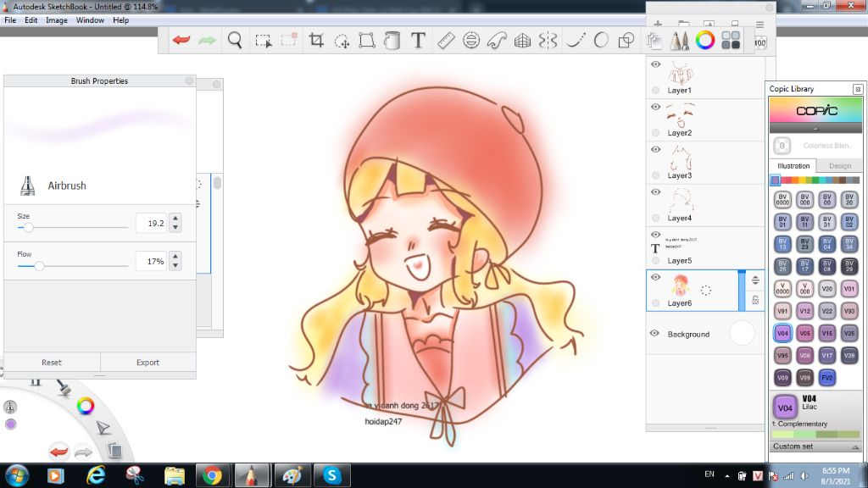Open the Brush Palette pencils icon
The image size is (868, 488).
pyautogui.click(x=680, y=41)
